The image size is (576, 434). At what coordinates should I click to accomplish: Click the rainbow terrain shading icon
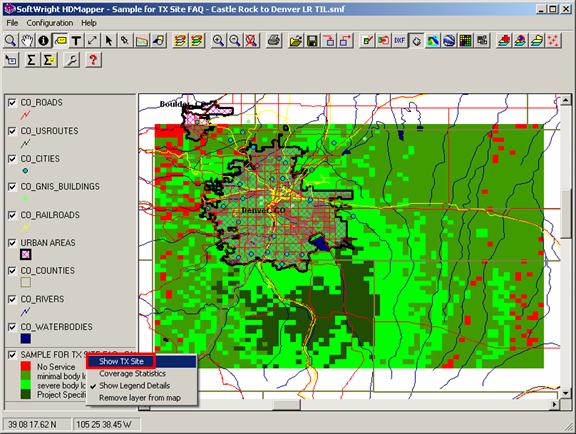(433, 40)
